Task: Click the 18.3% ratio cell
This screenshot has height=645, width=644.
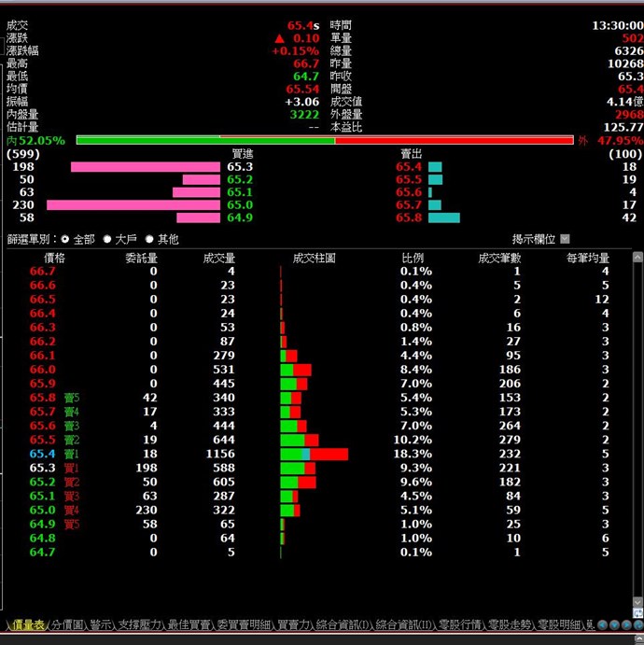Action: (x=413, y=455)
